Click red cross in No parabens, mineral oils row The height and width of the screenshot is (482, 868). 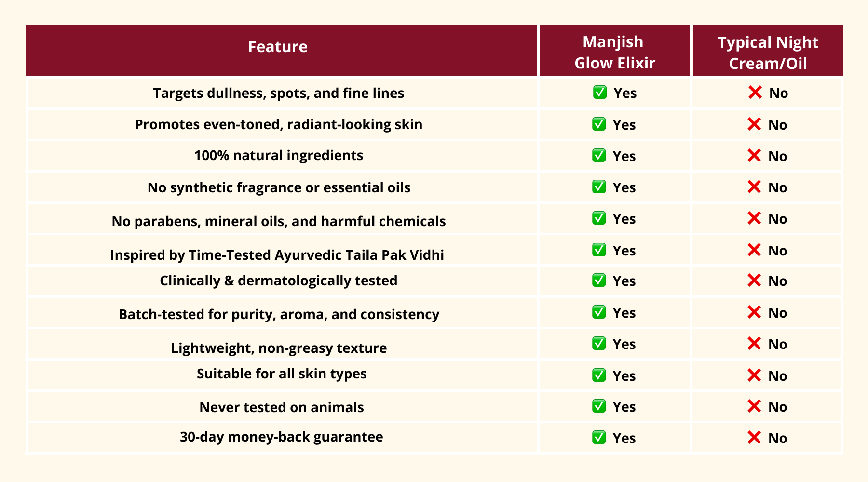[754, 218]
